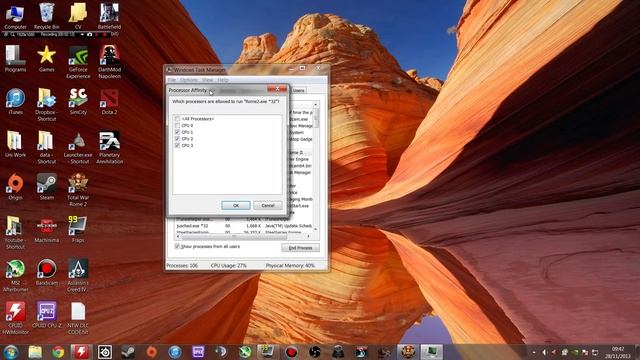Open the taskbar clock and date
Viewport: 640px width, 360px height.
coord(618,352)
